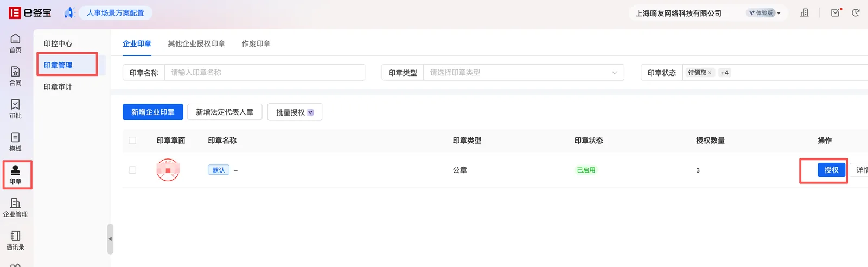Viewport: 868px width, 267px height.
Task: Open the 印章状态 filter +4 tag
Action: [724, 73]
